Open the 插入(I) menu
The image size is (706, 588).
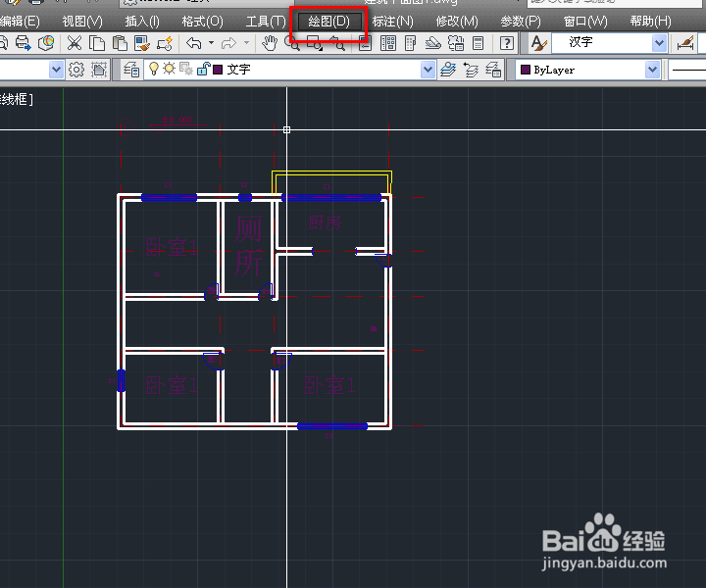click(x=142, y=22)
